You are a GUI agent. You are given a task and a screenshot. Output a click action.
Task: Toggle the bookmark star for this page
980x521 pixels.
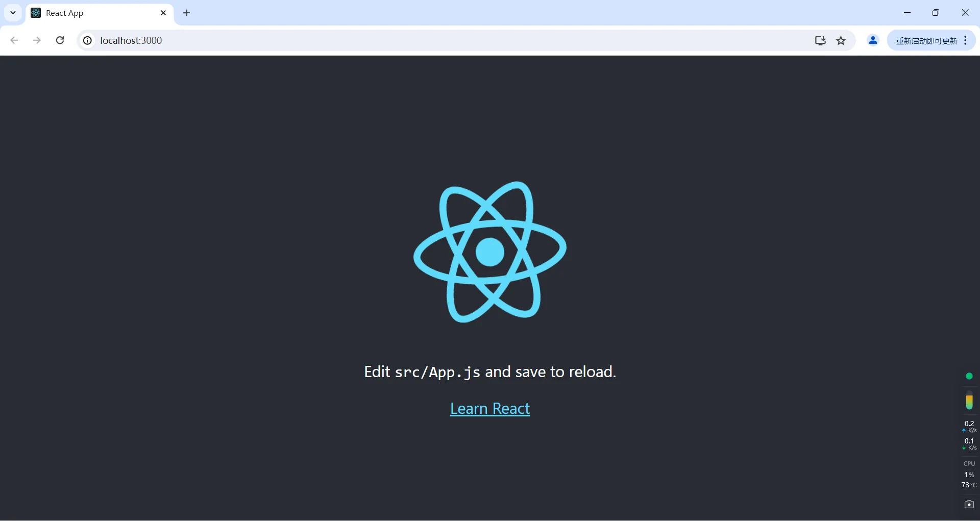[841, 40]
